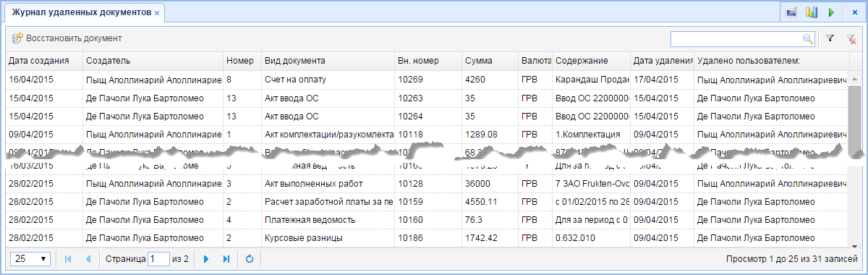Image resolution: width=868 pixels, height=275 pixels.
Task: Click the page number input box
Action: (x=158, y=259)
